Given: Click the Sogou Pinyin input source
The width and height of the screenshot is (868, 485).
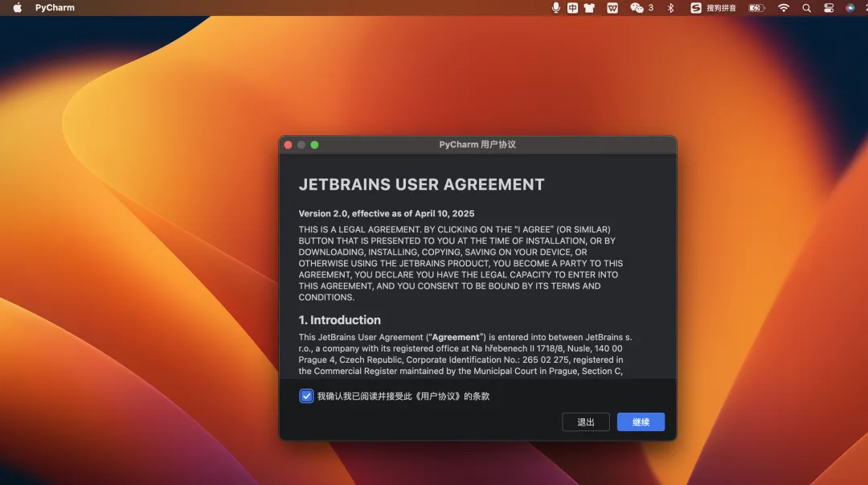Looking at the screenshot, I should (713, 8).
